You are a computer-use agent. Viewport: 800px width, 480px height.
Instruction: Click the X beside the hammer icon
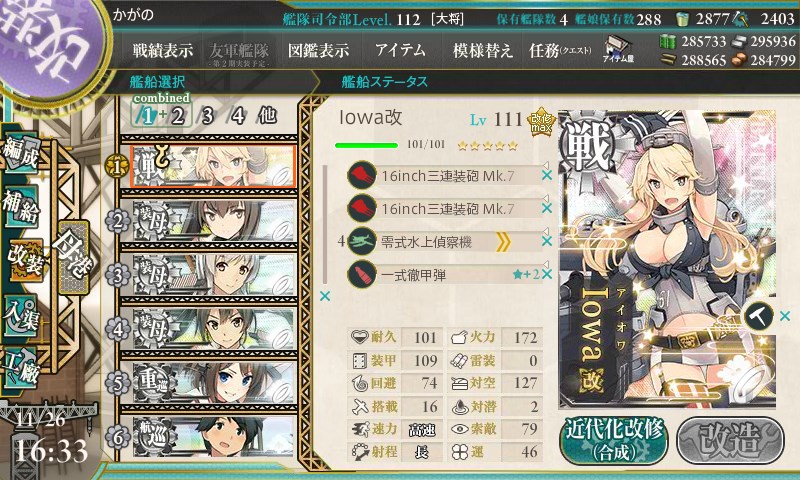pos(785,316)
